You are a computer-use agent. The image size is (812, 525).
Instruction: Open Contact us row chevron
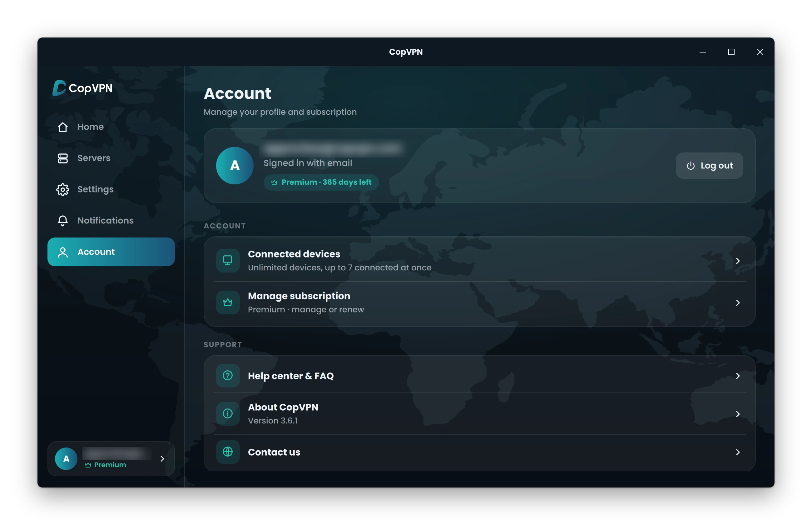click(x=737, y=452)
